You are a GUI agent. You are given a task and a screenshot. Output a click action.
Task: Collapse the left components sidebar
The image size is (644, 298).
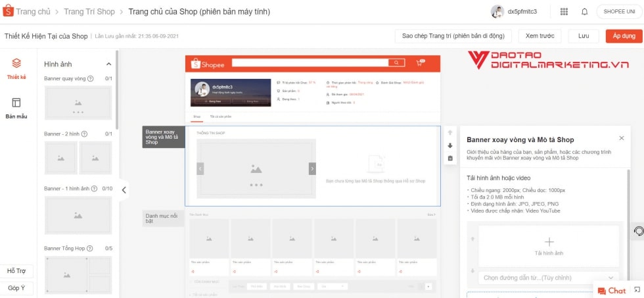pos(124,190)
